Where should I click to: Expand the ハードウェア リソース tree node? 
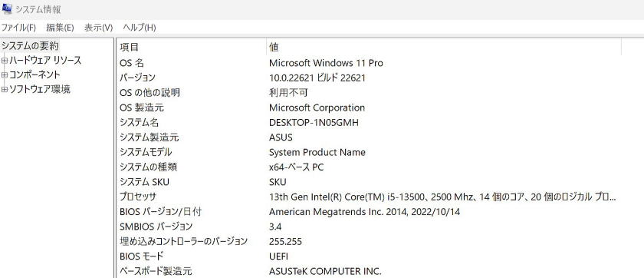tap(5, 61)
